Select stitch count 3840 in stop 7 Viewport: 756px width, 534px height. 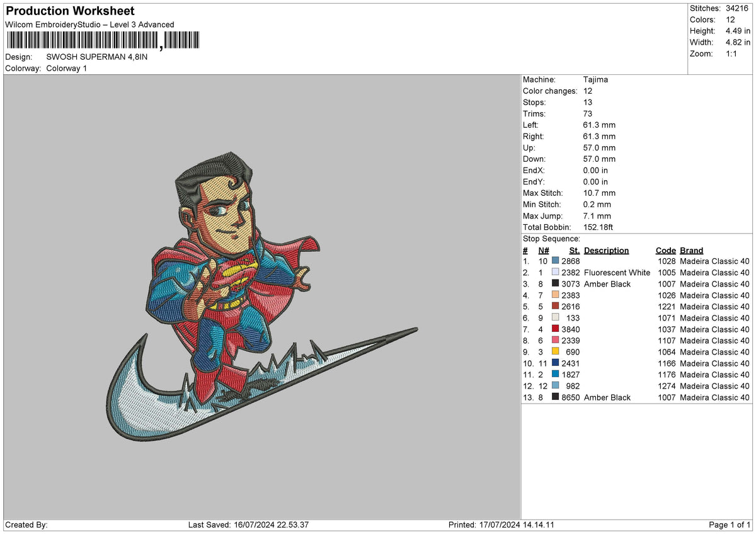(x=570, y=329)
